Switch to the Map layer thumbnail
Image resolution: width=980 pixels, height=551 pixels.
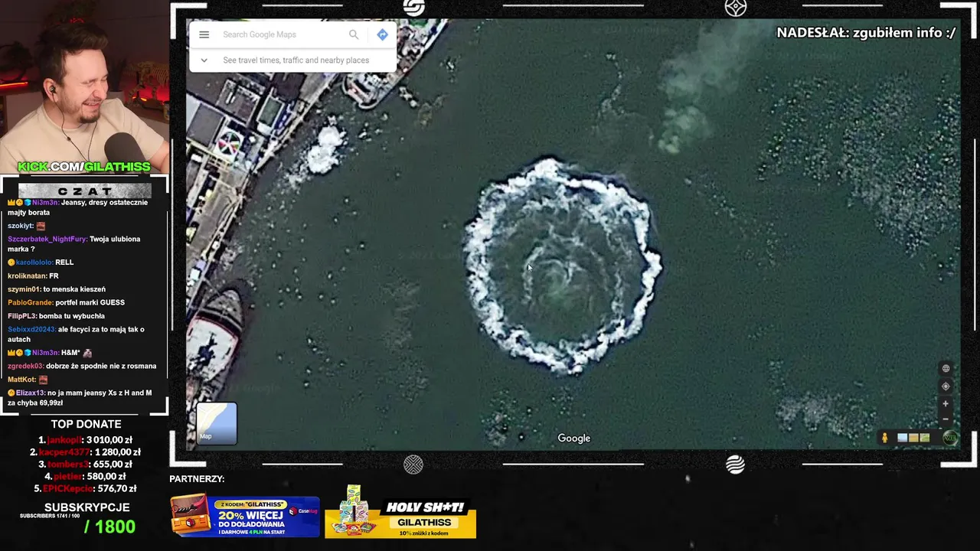(x=217, y=423)
